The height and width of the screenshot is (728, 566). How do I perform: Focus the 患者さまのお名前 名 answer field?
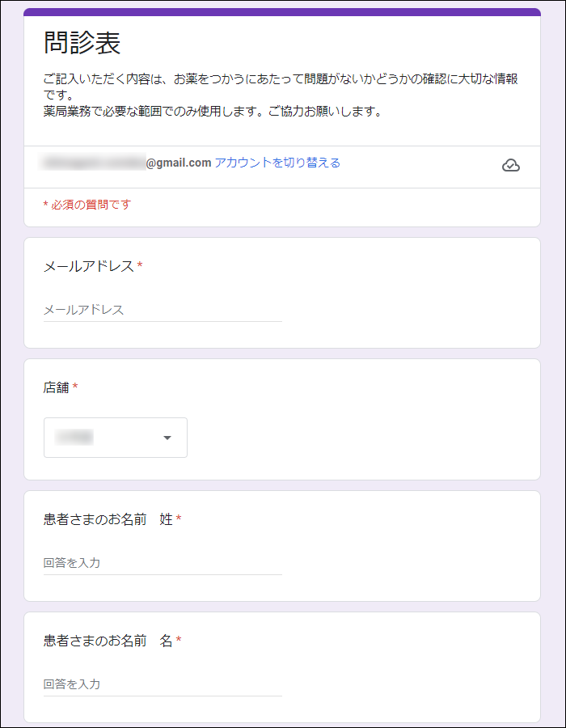(x=162, y=684)
